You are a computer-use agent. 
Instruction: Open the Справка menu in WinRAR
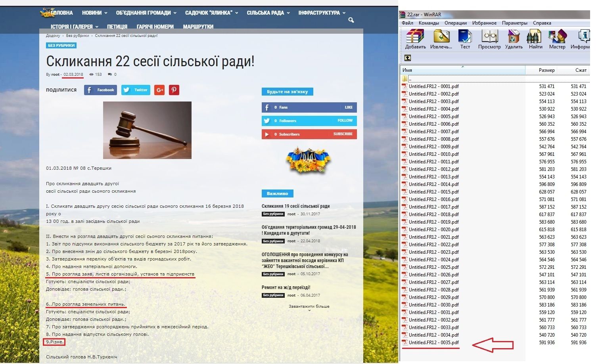(543, 23)
